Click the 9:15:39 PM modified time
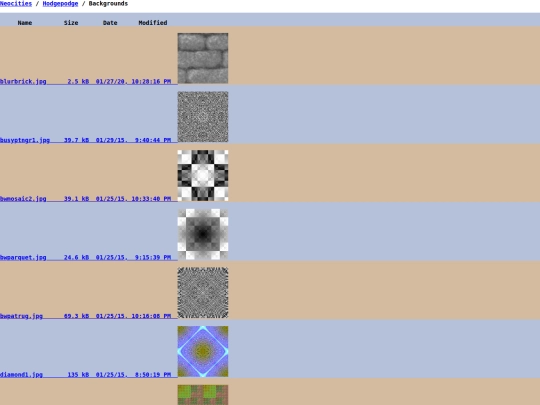The width and height of the screenshot is (540, 405). pos(153,257)
